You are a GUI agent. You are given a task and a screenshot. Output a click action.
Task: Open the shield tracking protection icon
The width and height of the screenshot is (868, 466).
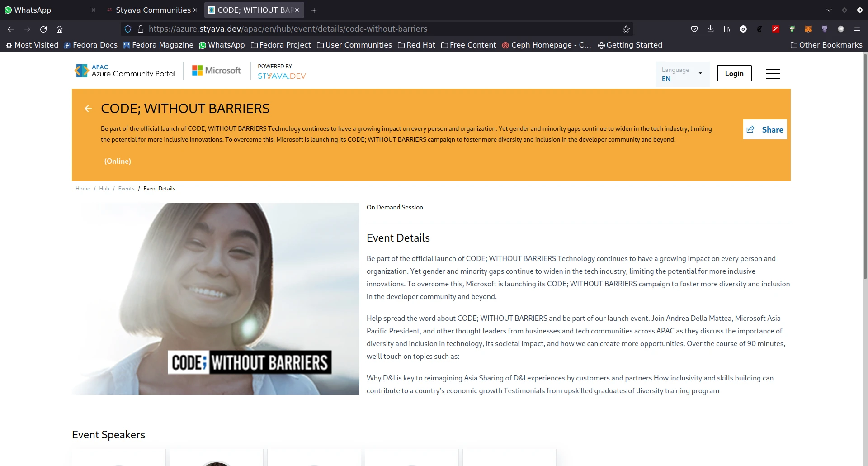128,29
